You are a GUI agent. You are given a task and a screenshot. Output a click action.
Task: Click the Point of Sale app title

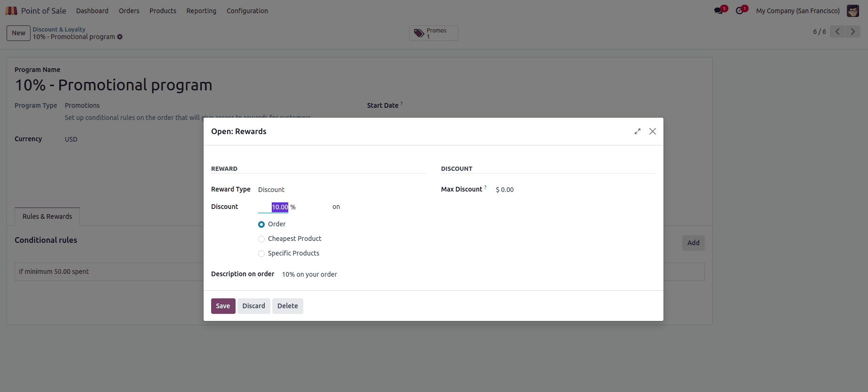click(x=43, y=10)
